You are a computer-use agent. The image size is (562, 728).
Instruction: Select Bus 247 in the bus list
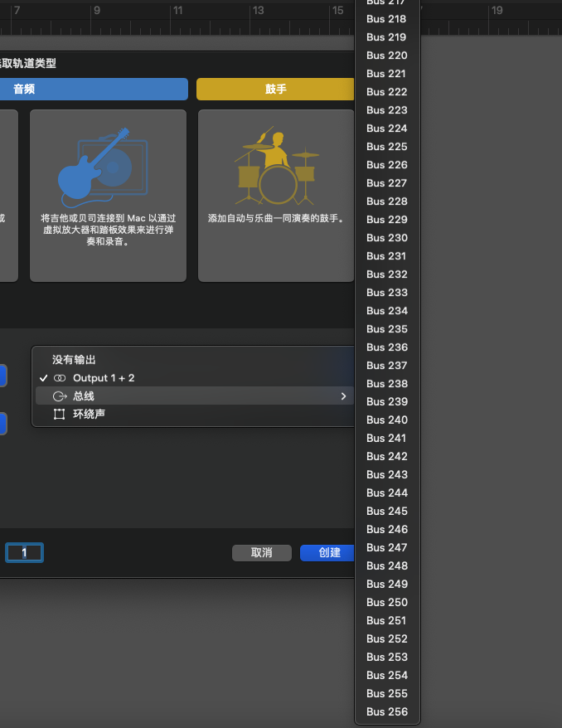point(387,547)
